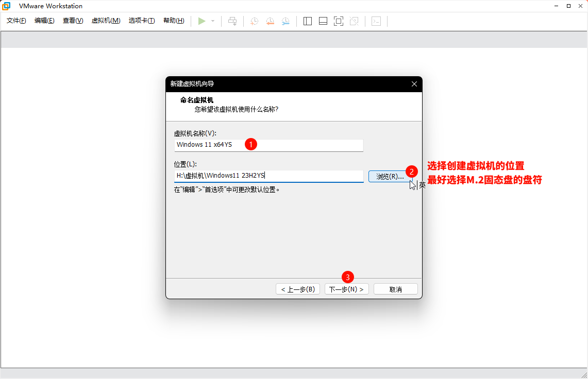Click the Send Ctrl+Alt+Del toolbar icon

(x=232, y=21)
